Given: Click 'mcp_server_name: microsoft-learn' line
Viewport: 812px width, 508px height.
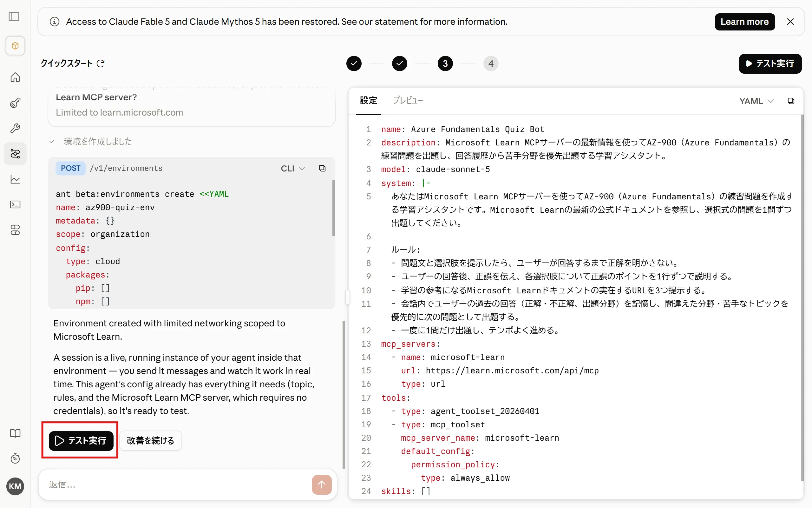Looking at the screenshot, I should coord(480,438).
